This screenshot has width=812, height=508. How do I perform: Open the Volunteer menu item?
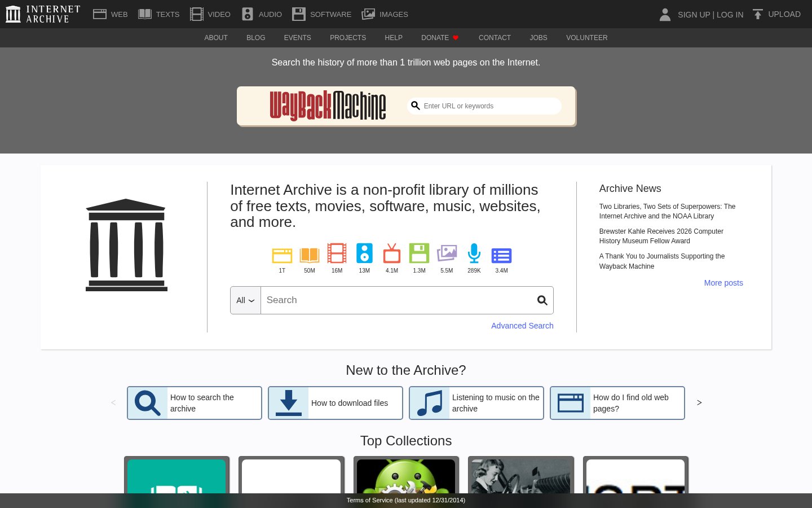click(x=587, y=38)
